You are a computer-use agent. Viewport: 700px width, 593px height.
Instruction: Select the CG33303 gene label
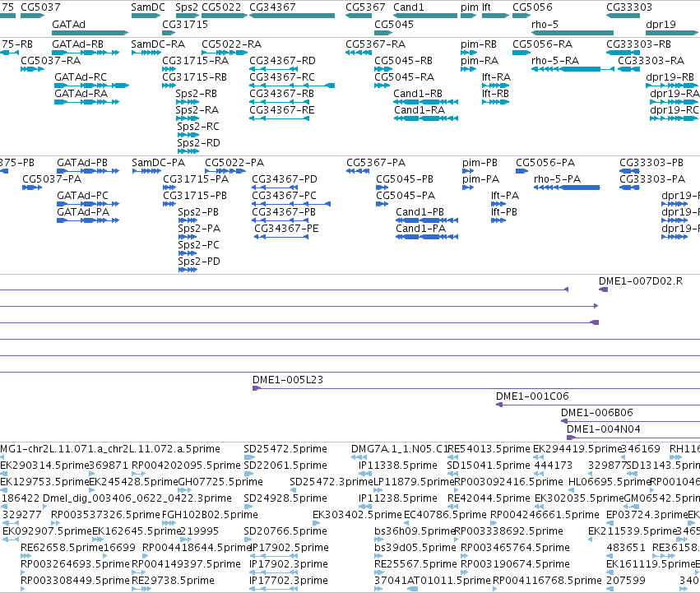coord(629,7)
